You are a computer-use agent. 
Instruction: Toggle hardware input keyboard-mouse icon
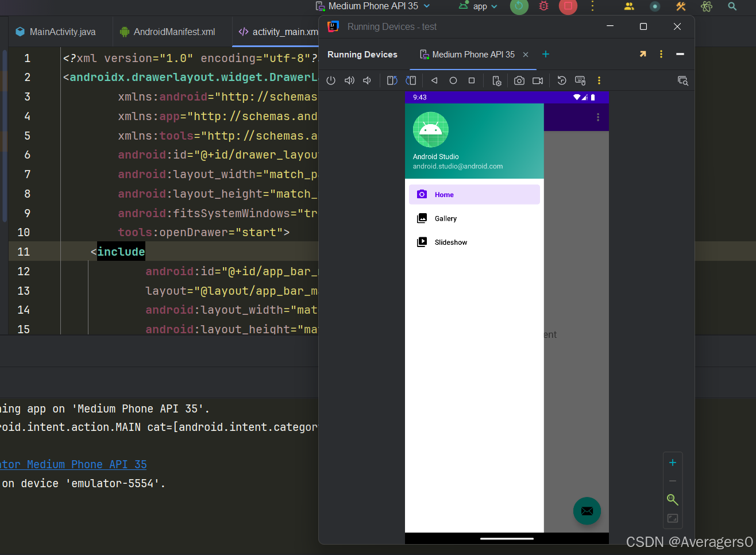click(x=580, y=80)
